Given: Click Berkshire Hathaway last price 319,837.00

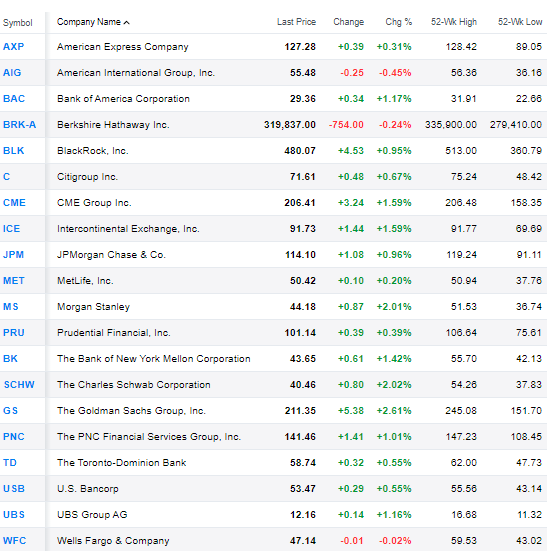Looking at the screenshot, I should click(290, 125).
